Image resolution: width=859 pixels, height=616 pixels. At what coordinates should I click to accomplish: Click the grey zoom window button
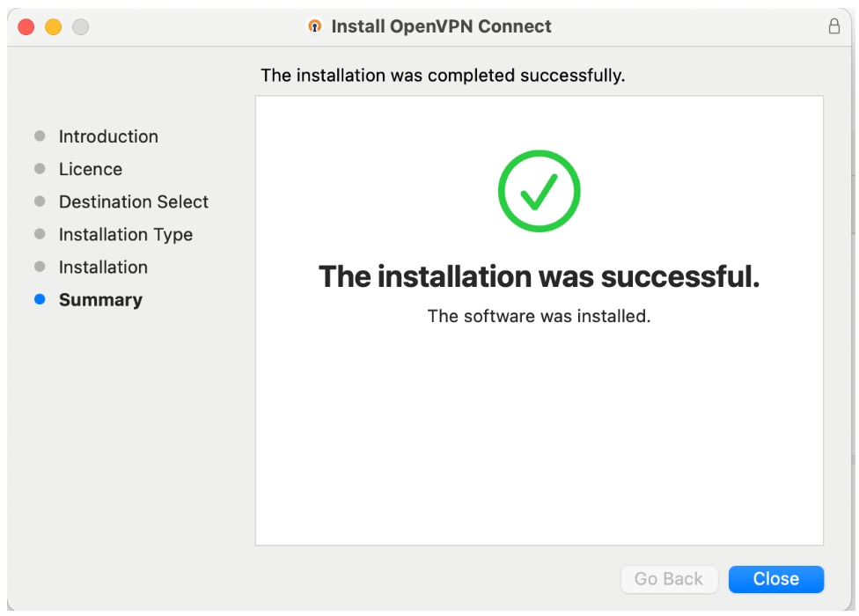pos(80,27)
